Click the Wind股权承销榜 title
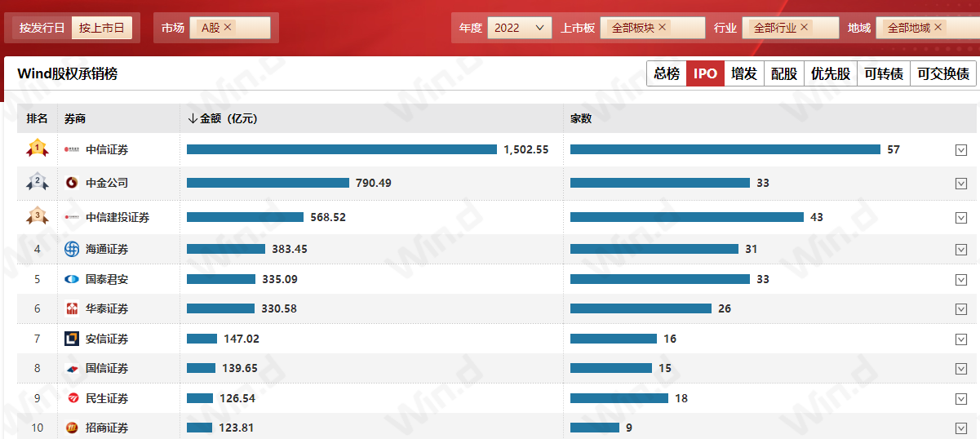 [67, 73]
